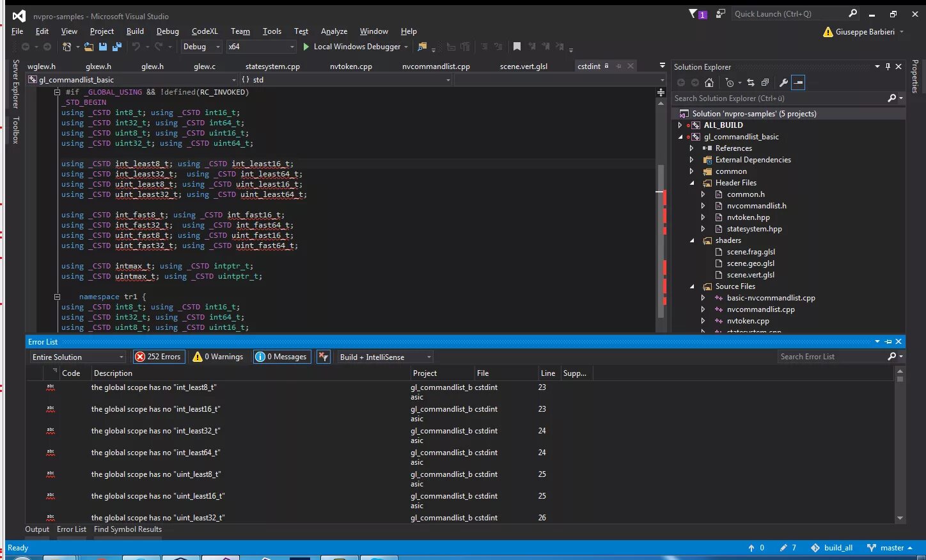Expand the External Dependencies node

[x=691, y=160]
